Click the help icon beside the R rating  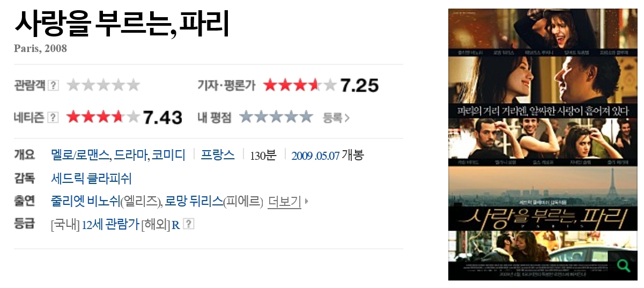[188, 224]
